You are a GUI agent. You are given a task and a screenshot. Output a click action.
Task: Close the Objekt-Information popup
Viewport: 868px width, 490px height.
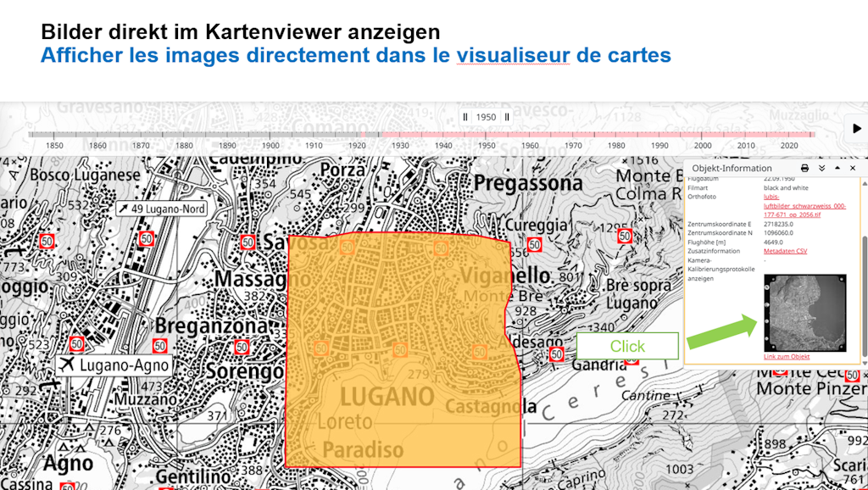[853, 169]
